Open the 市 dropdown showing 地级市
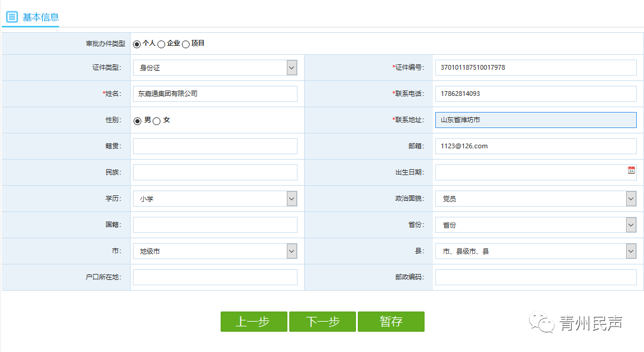The width and height of the screenshot is (644, 352). [292, 251]
